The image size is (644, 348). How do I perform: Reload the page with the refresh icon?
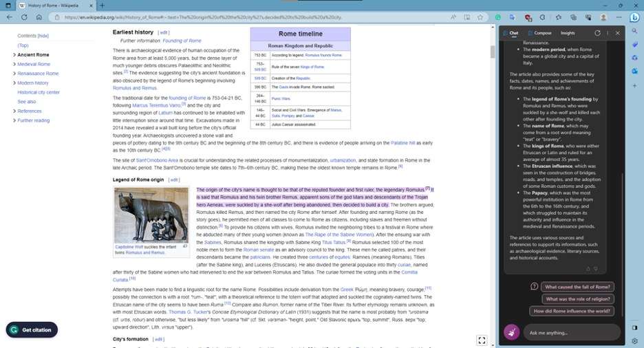(x=24, y=17)
